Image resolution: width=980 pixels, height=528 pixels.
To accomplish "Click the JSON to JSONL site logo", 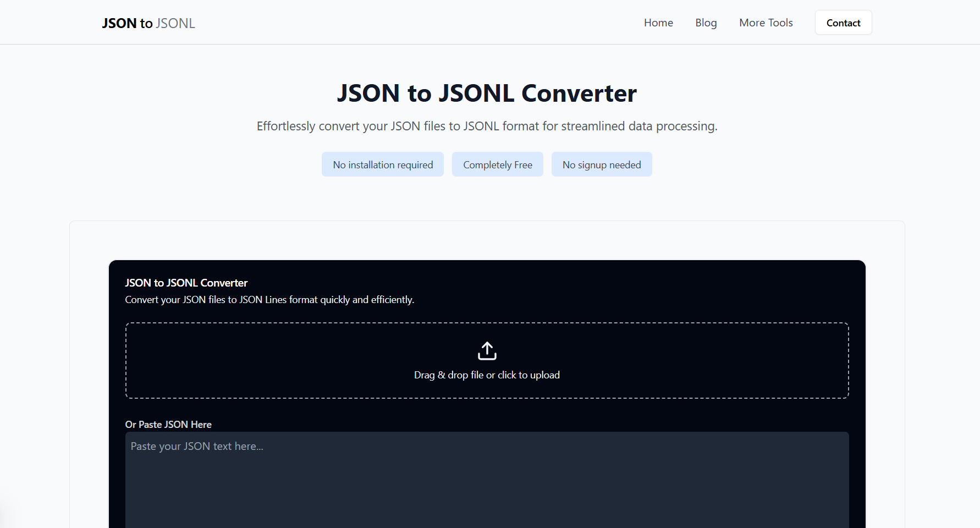I will click(x=147, y=23).
